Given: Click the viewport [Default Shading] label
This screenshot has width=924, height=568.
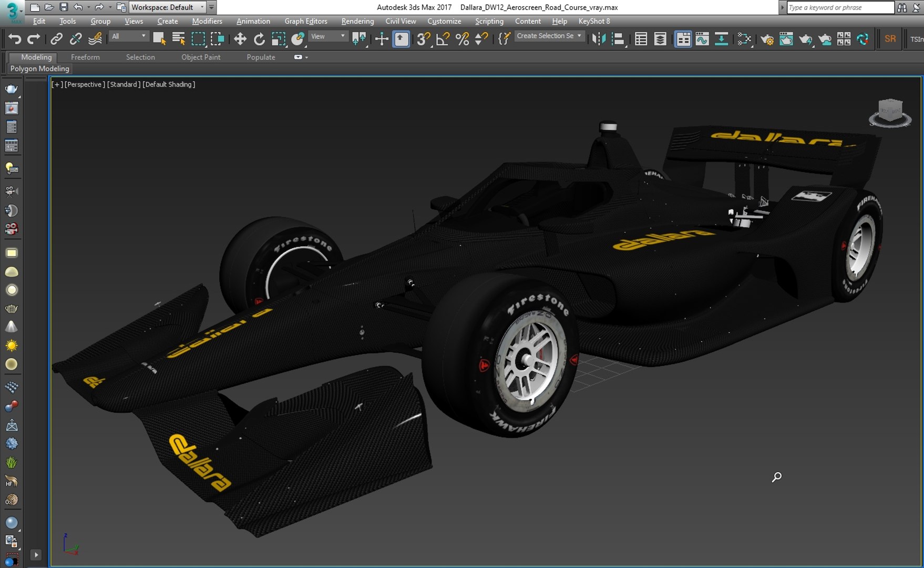Looking at the screenshot, I should click(169, 84).
